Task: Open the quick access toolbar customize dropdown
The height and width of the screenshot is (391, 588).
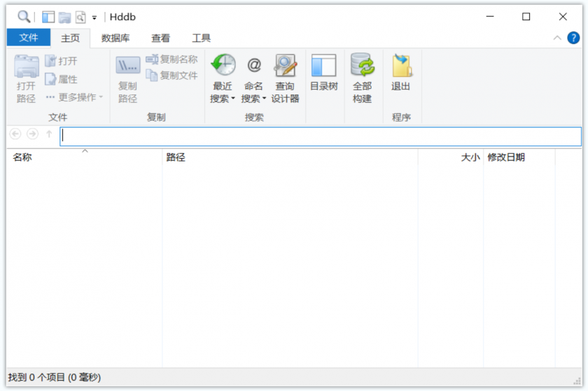Action: [94, 17]
